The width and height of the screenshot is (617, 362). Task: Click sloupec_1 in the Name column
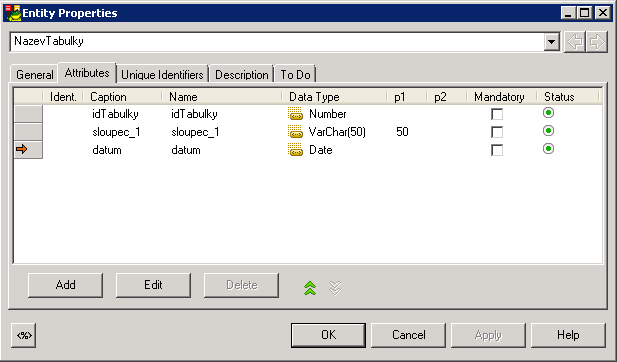coord(196,132)
